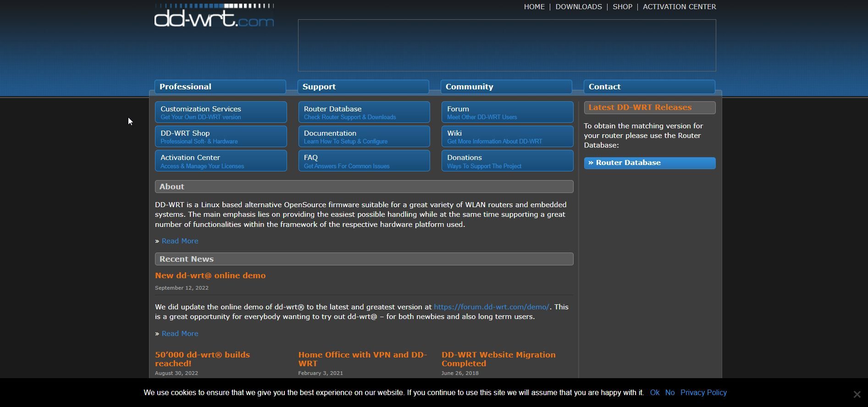Open the 50'000 dd-wrt builds reached article

coord(202,359)
